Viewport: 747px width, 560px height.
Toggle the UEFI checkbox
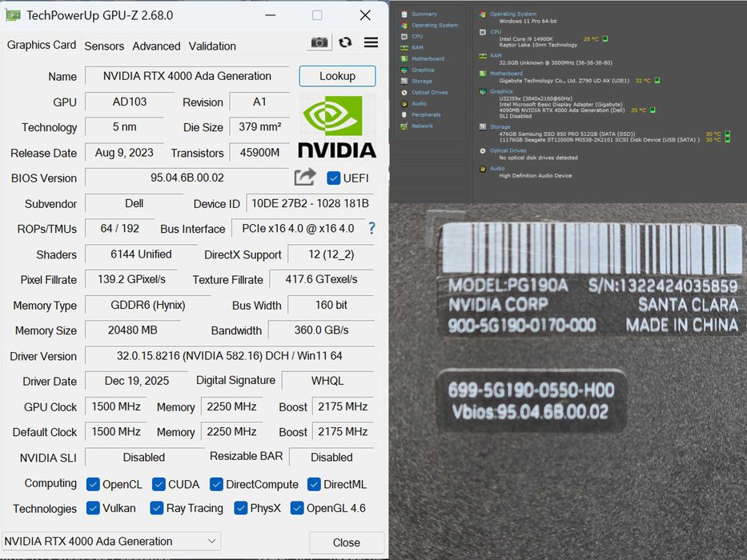point(333,178)
